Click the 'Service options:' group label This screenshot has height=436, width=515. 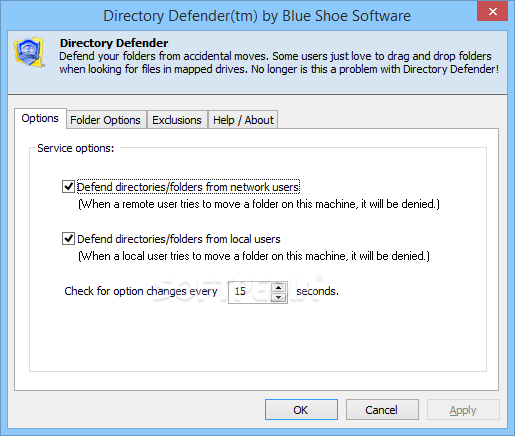point(76,148)
